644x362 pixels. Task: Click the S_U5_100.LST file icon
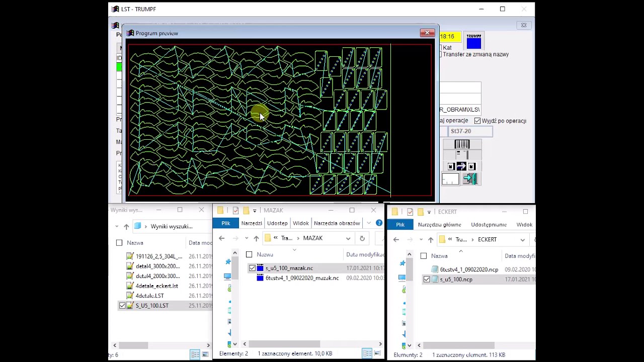point(130,306)
